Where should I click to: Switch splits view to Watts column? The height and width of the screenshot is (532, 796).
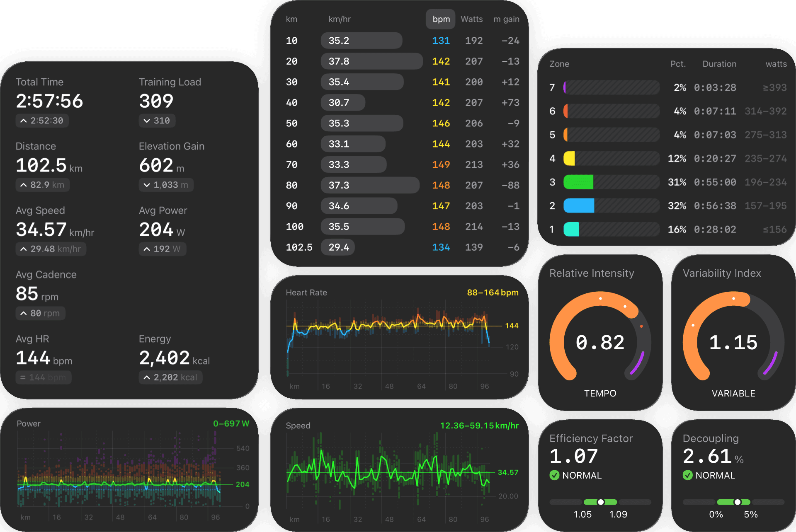(x=471, y=19)
